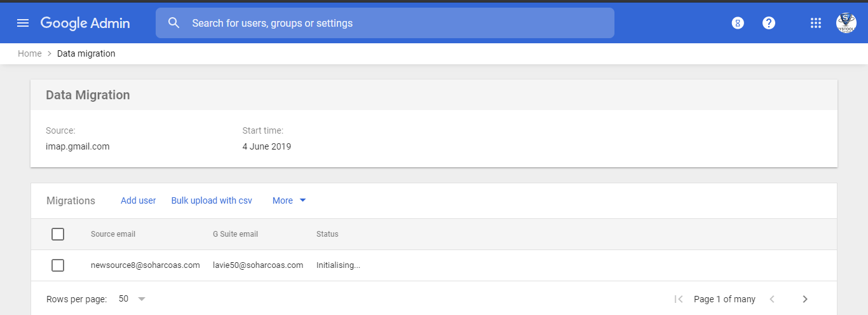Open the main hamburger menu
This screenshot has height=315, width=868.
23,23
